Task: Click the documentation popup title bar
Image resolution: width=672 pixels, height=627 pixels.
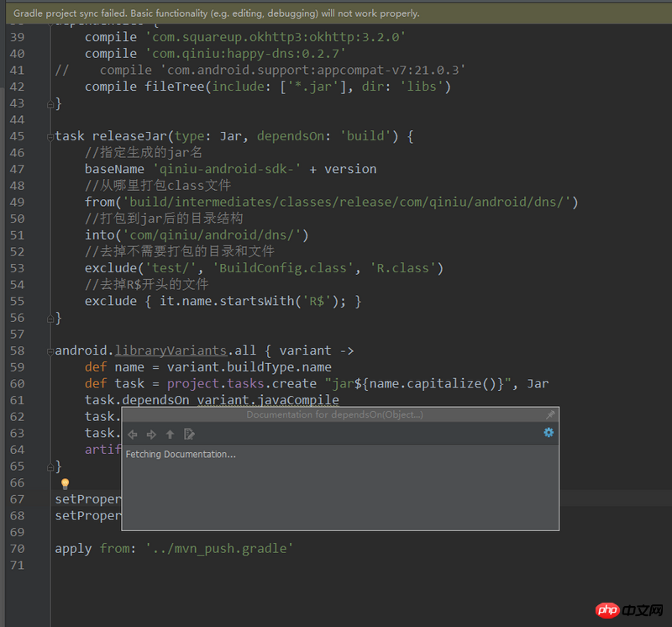Action: click(x=334, y=415)
